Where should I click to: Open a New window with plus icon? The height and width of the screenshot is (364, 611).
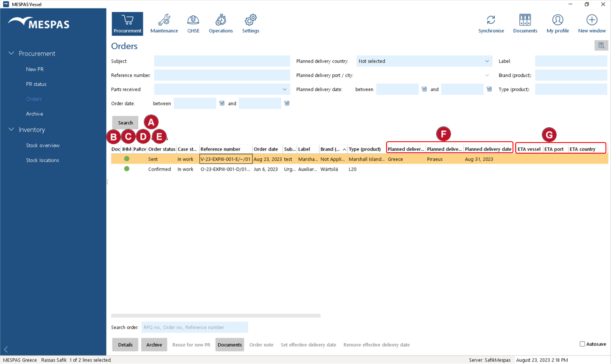coord(591,20)
